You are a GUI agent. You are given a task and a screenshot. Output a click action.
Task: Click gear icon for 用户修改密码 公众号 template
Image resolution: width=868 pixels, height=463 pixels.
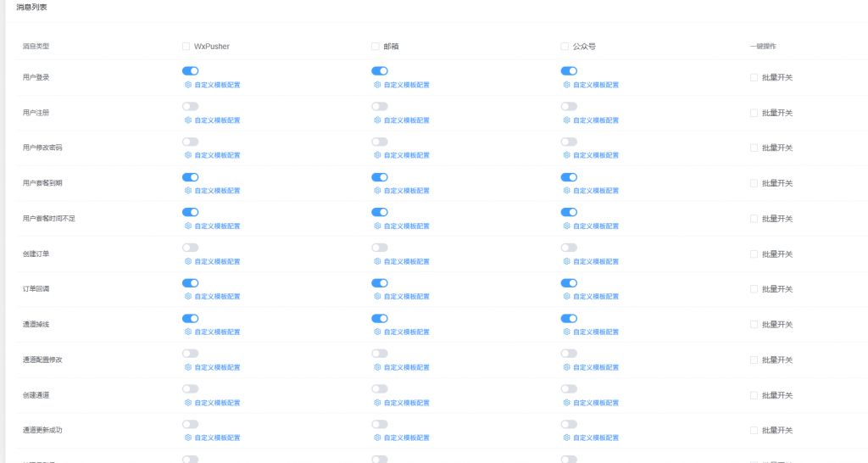click(x=567, y=155)
